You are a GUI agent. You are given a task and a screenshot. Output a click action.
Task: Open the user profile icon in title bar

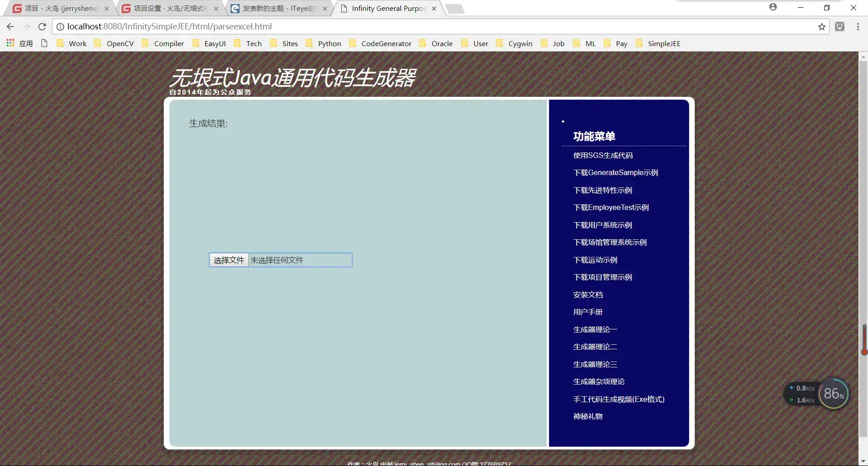coord(773,7)
